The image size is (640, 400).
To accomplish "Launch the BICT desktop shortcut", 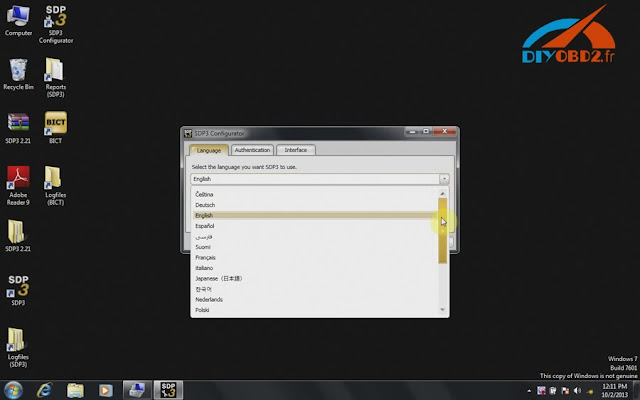I will pos(56,128).
